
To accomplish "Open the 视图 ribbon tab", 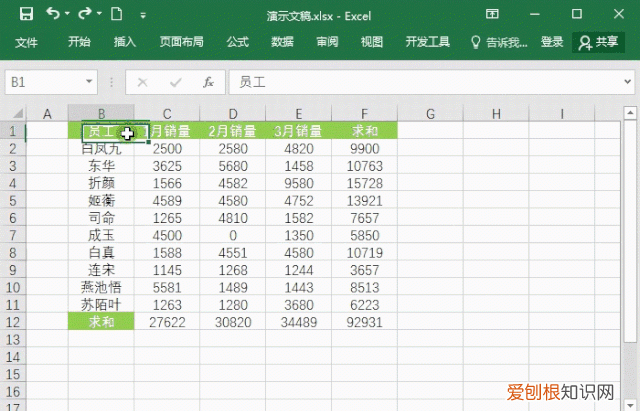I will (371, 42).
